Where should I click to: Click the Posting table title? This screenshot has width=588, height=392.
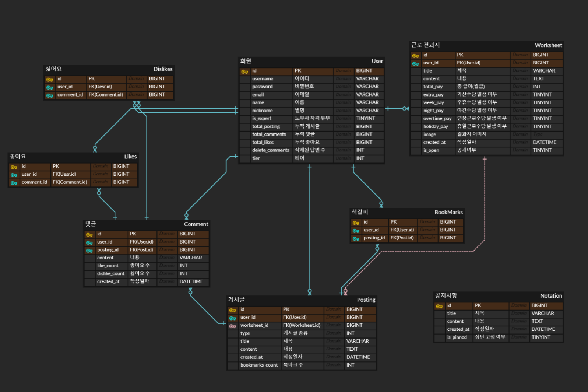366,300
